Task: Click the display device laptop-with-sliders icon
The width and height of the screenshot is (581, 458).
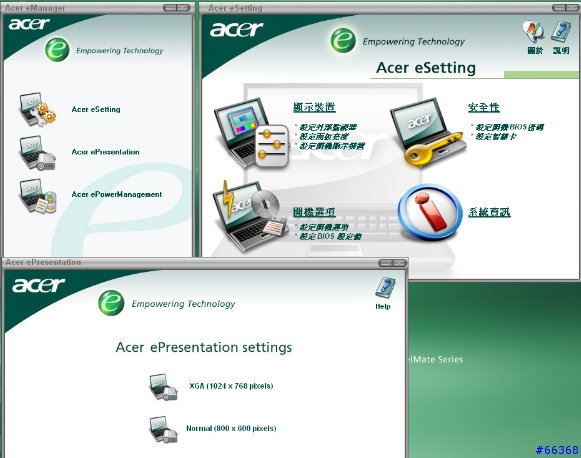Action: click(x=252, y=133)
